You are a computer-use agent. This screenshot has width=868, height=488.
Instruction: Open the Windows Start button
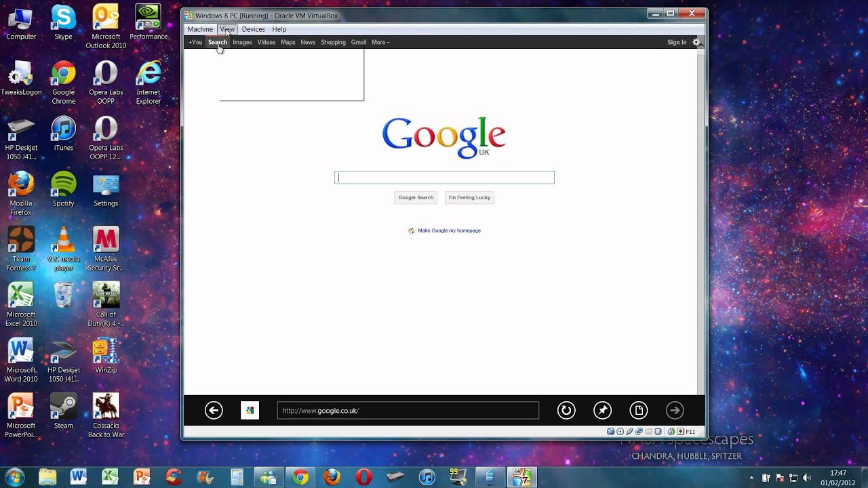point(14,476)
